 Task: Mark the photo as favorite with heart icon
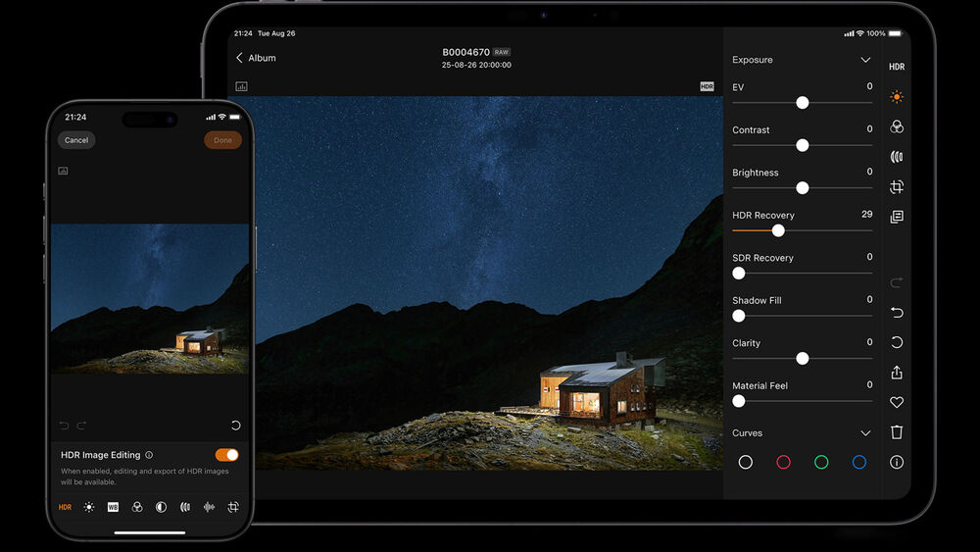897,402
